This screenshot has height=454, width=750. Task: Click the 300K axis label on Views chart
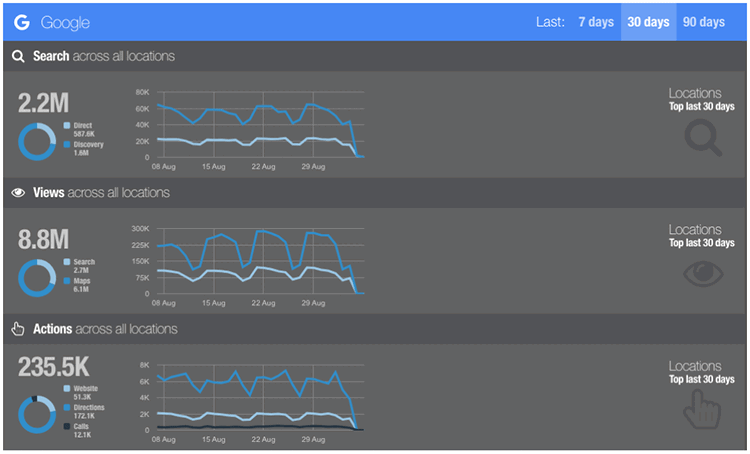click(x=141, y=229)
